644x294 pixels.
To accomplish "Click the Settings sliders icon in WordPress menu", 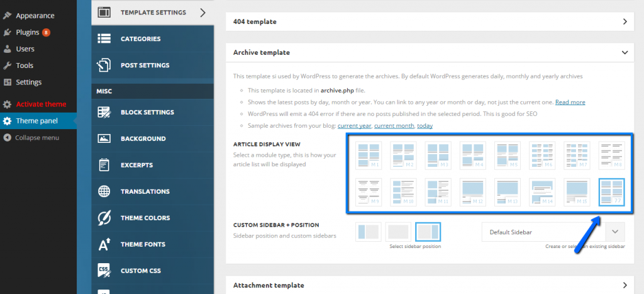I will coord(7,82).
